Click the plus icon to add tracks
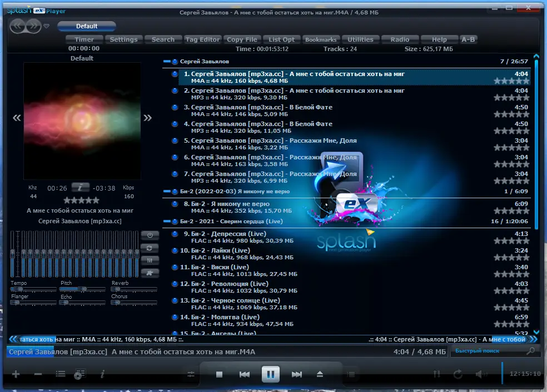 click(x=15, y=373)
